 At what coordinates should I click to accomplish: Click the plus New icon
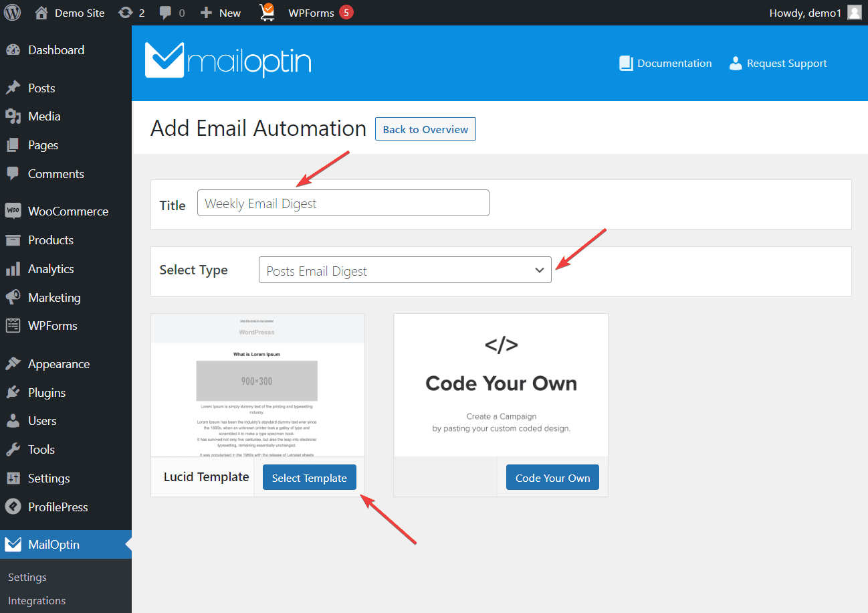[207, 13]
